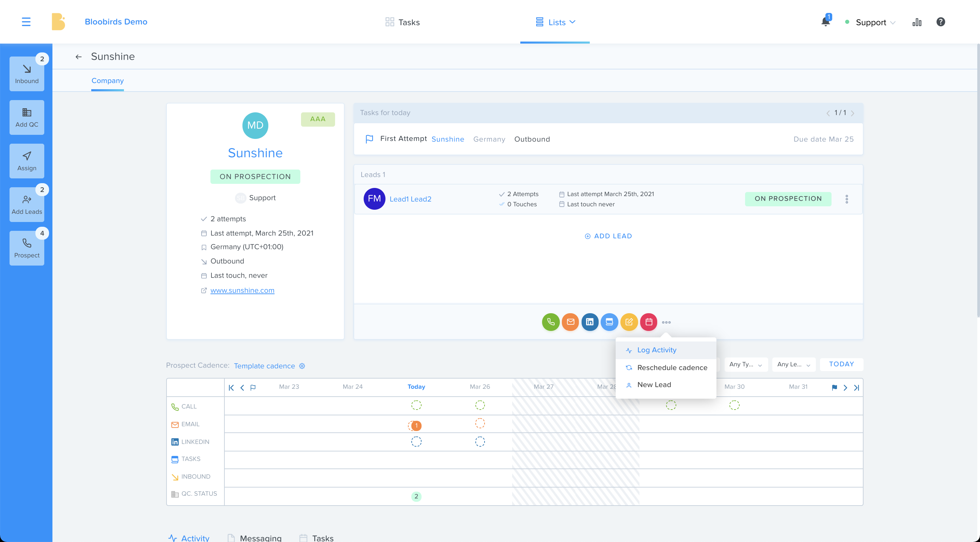Switch to the Company tab

click(107, 81)
